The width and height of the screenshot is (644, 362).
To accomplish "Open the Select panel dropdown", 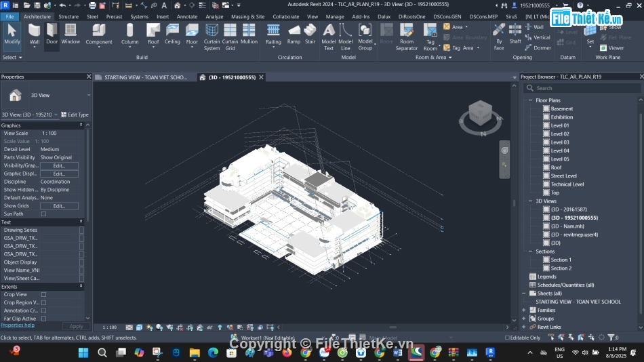I will [x=12, y=58].
